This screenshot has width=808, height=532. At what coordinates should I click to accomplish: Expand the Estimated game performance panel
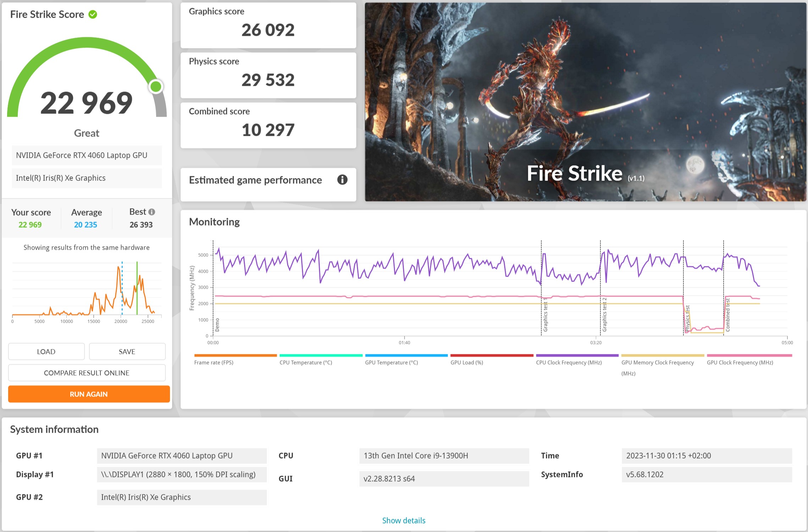(255, 180)
